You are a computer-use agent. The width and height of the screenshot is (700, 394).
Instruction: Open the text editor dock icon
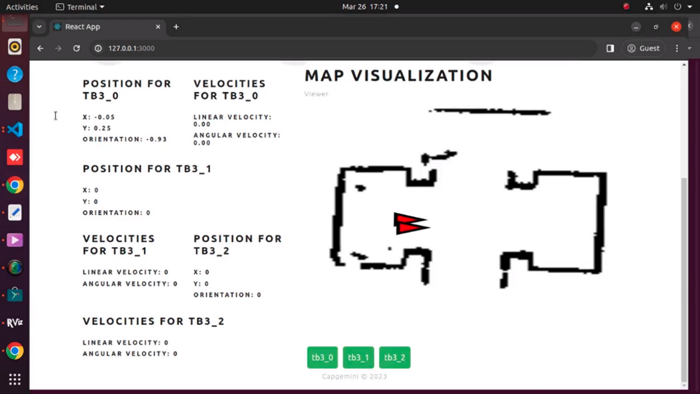click(15, 213)
